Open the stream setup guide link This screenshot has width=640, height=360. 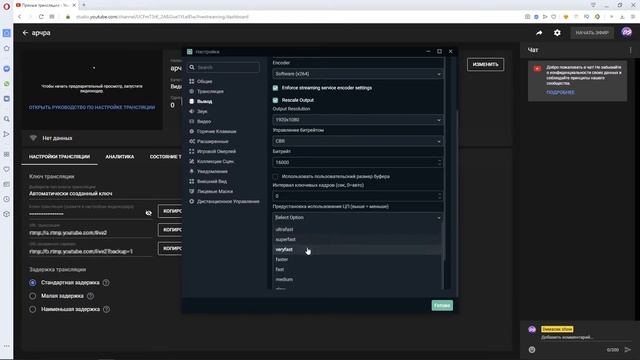(92, 107)
